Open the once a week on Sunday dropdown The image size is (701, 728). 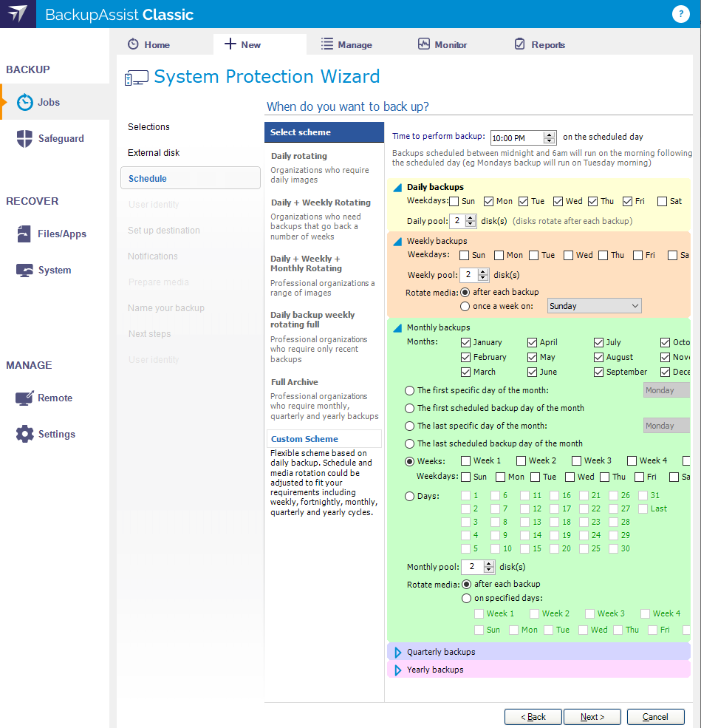click(x=595, y=306)
